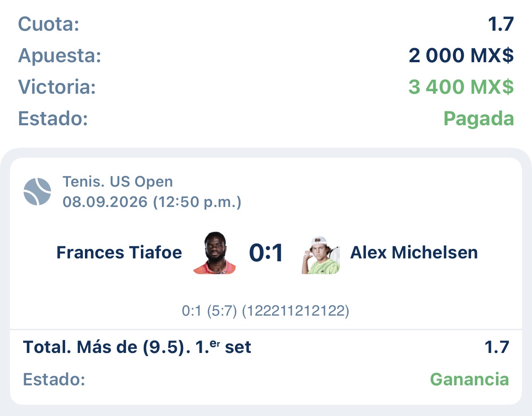The image size is (532, 416).
Task: Select the Alex Michelsen player name
Action: [414, 252]
